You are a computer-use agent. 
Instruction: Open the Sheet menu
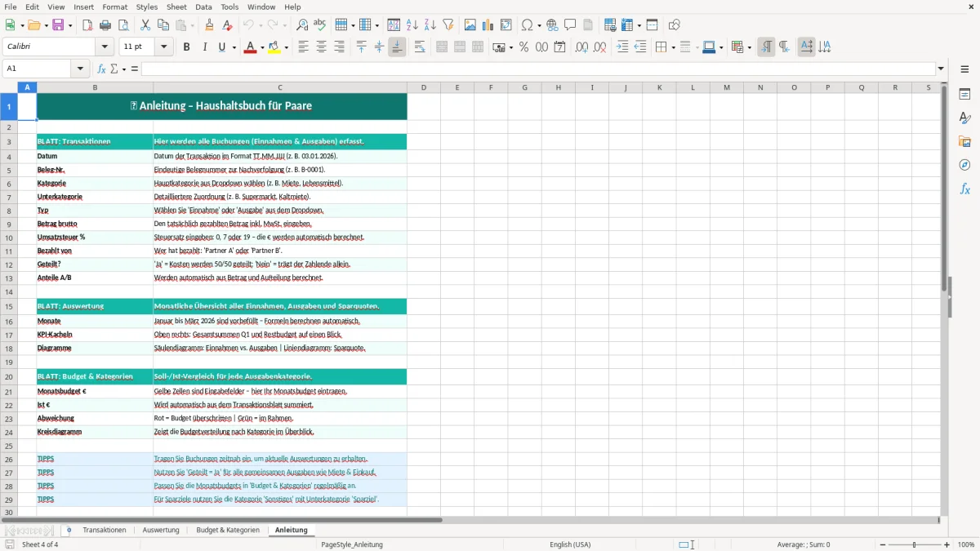[176, 7]
